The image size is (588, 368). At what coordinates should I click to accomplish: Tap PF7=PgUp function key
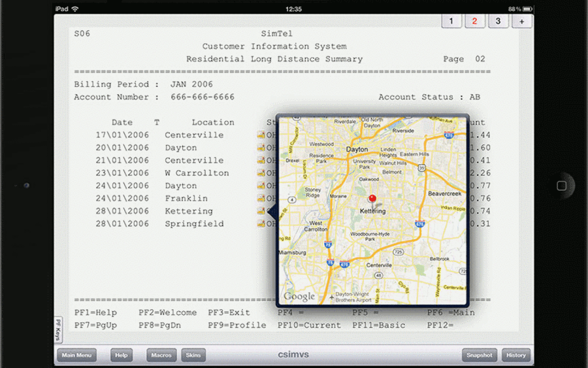tap(95, 326)
